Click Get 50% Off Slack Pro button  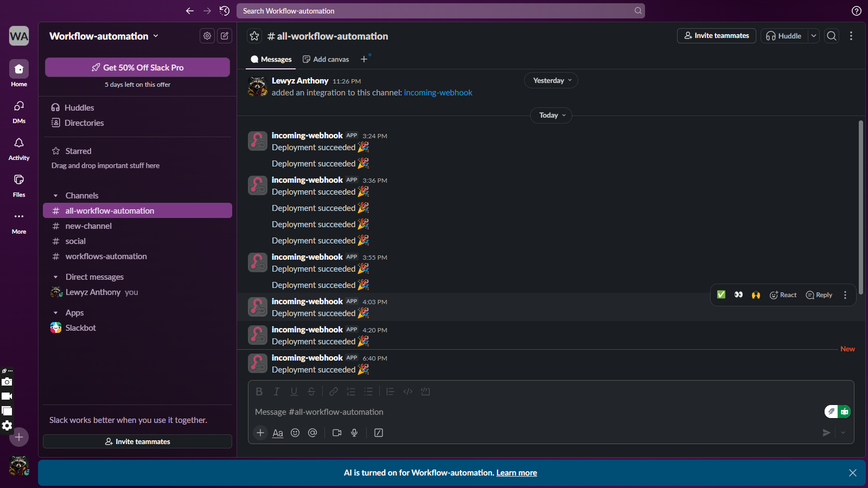click(137, 68)
